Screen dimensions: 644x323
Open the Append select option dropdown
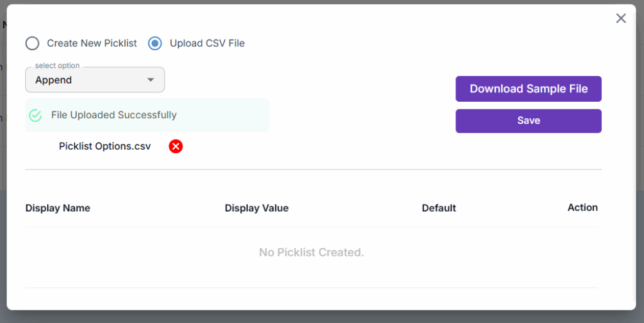coord(94,80)
